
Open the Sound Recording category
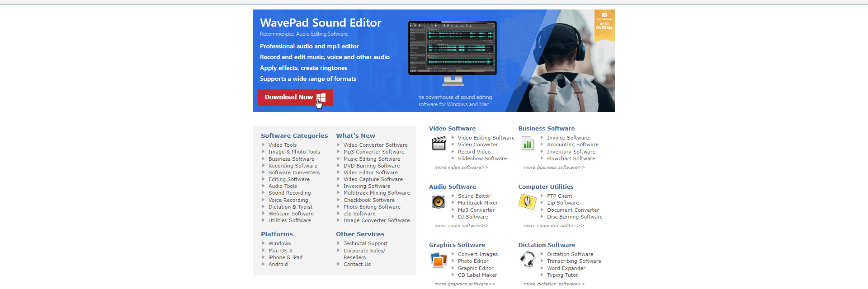point(289,193)
